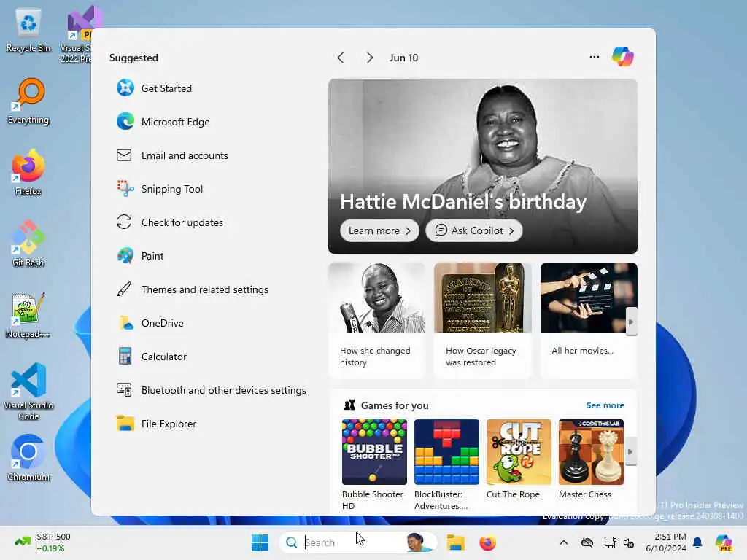Show more games with right arrow
The width and height of the screenshot is (747, 560).
pos(631,451)
